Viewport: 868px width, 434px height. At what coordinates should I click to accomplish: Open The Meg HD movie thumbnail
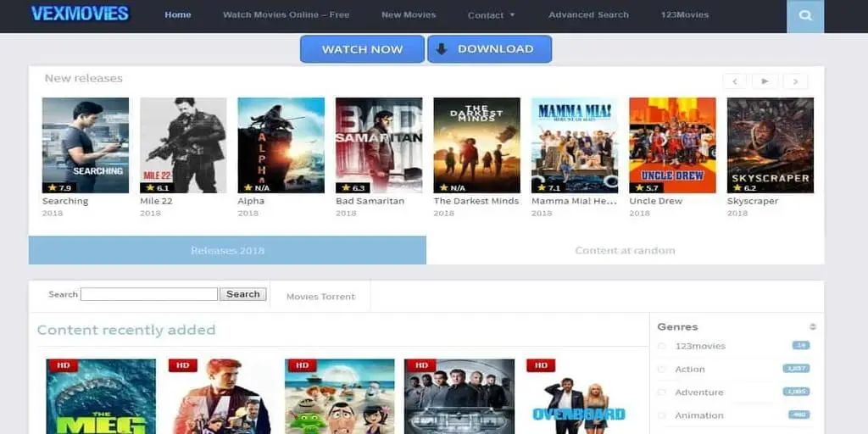click(101, 397)
